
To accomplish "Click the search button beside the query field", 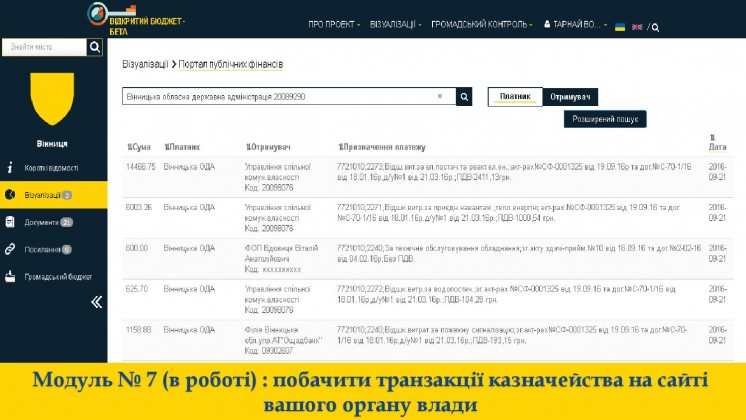I will (464, 97).
